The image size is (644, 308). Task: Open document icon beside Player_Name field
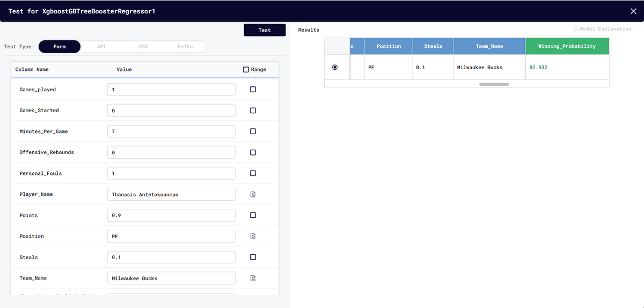pos(253,194)
